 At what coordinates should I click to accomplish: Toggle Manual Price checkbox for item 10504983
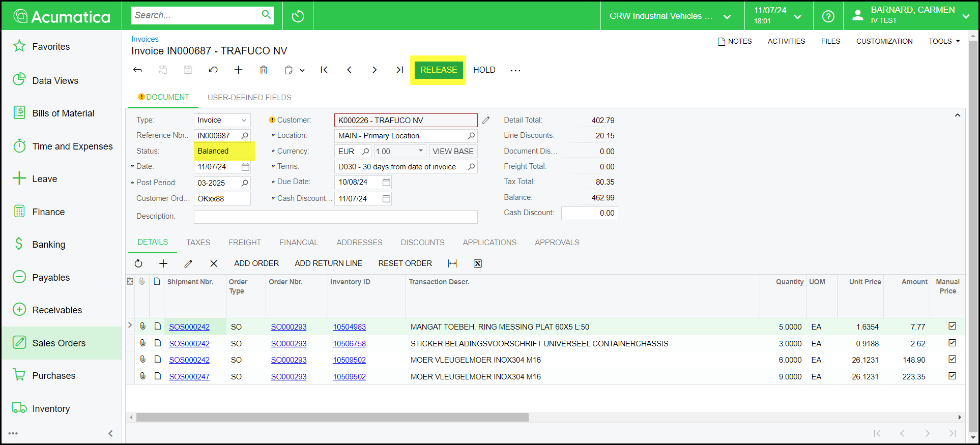[x=952, y=327]
